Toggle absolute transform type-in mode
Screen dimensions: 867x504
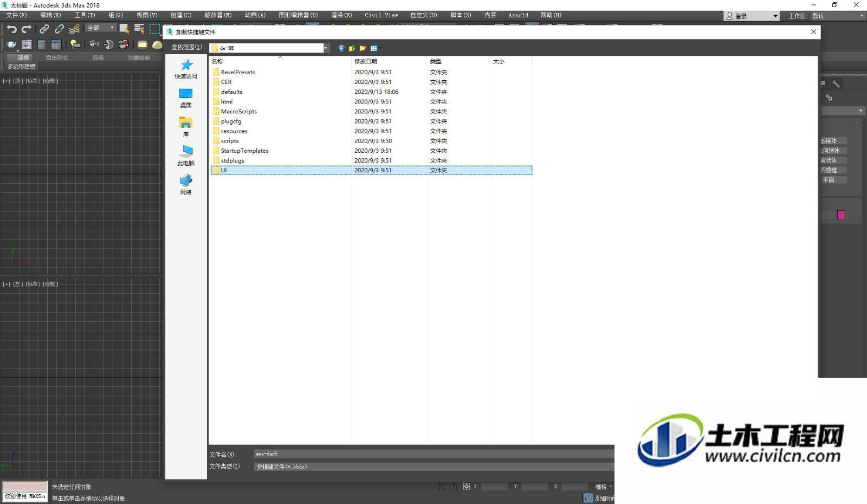(467, 487)
